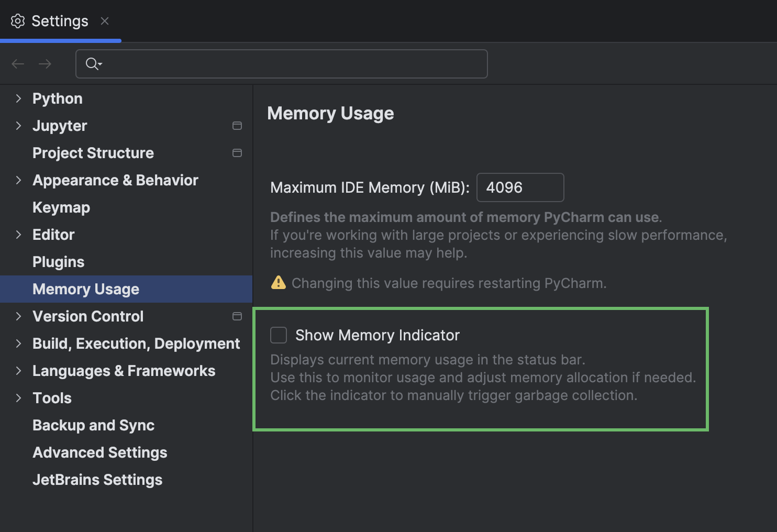
Task: Click the warning icon about restarting PyCharm
Action: click(x=278, y=283)
